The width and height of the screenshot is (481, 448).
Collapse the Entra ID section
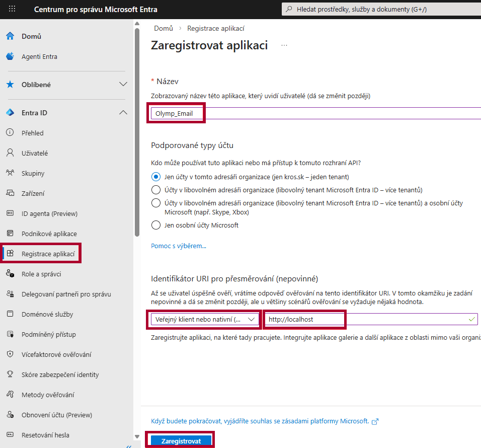tap(123, 113)
